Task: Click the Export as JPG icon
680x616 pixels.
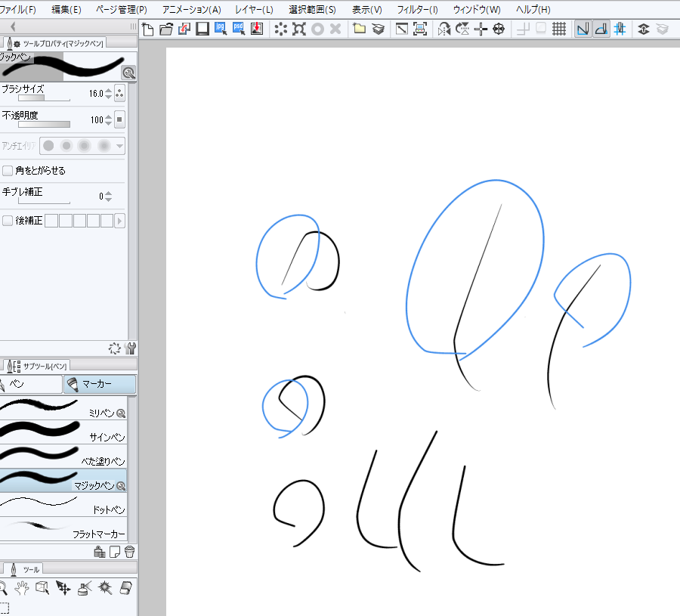Action: pyautogui.click(x=221, y=29)
